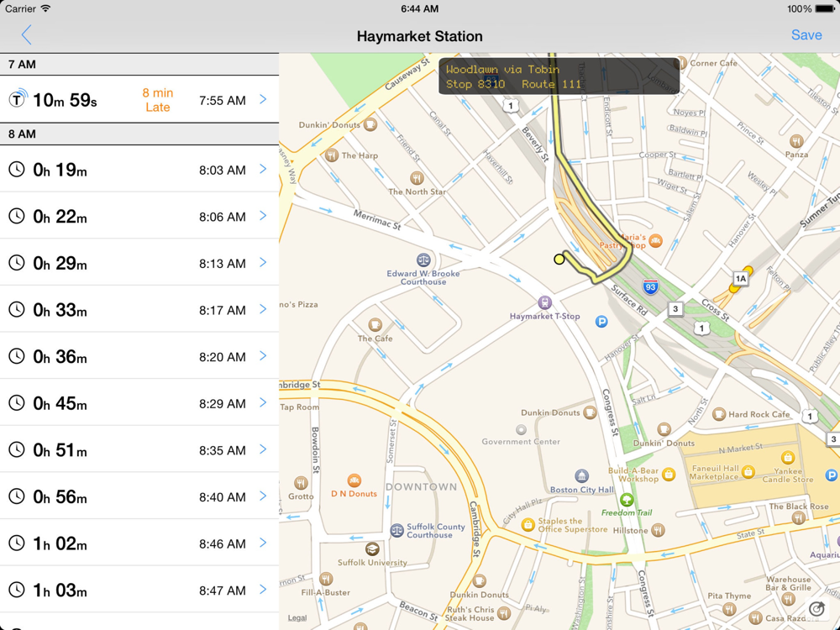This screenshot has width=840, height=630.
Task: Click the clock icon for 0h 19m
Action: (x=17, y=170)
